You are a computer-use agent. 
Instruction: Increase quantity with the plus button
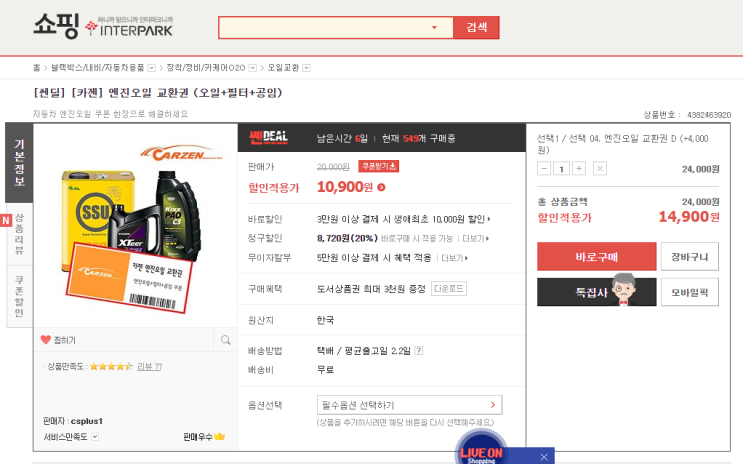coord(579,168)
